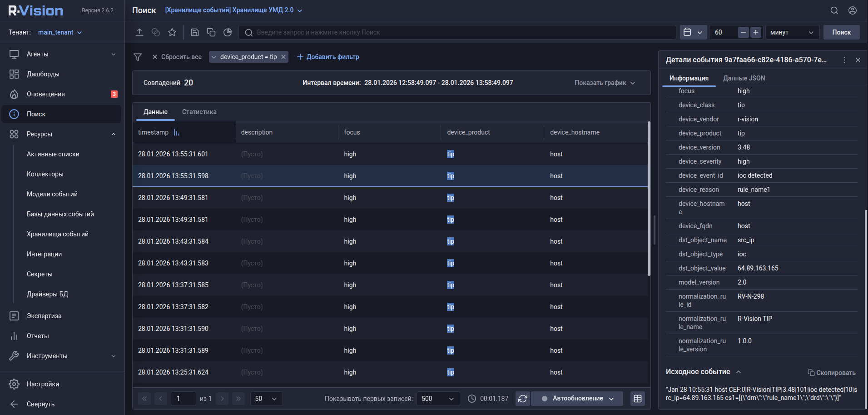Toggle the Автообновление auto-refresh button
Image resolution: width=868 pixels, height=415 pixels.
(577, 399)
